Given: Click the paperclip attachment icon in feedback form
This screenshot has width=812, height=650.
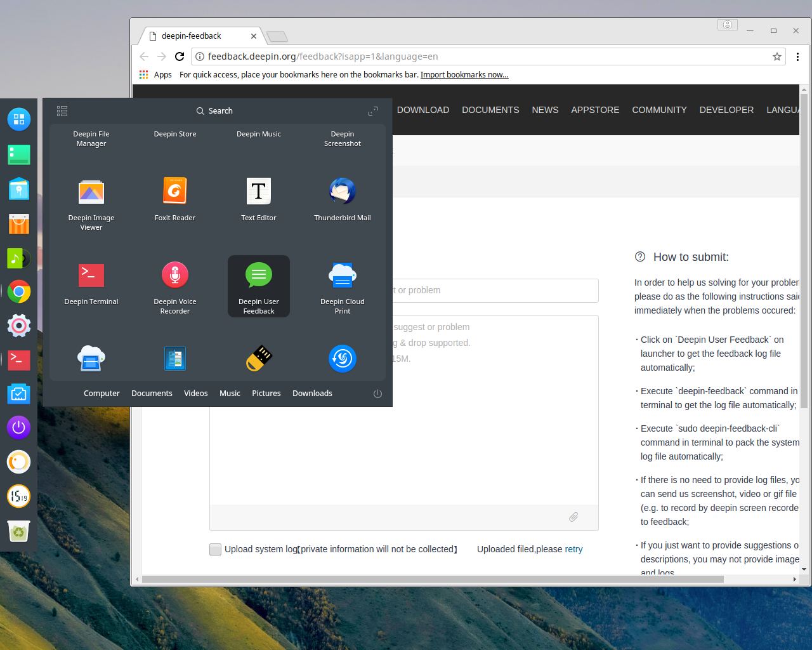Looking at the screenshot, I should point(573,517).
